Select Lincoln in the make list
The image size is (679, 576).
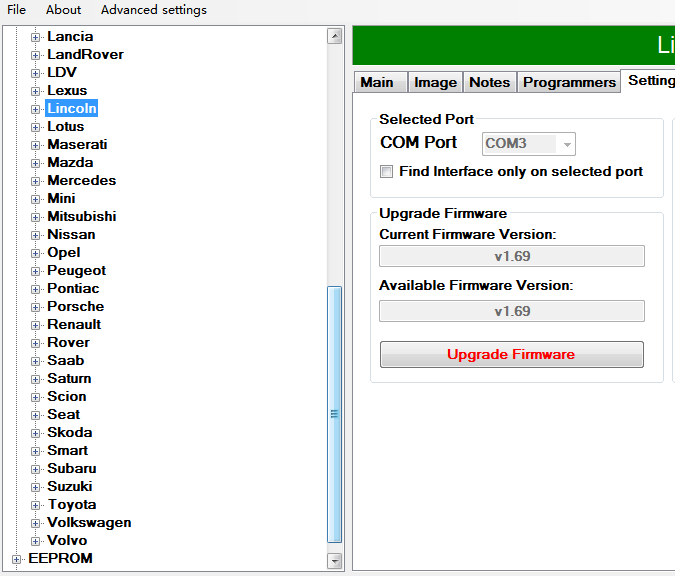71,108
